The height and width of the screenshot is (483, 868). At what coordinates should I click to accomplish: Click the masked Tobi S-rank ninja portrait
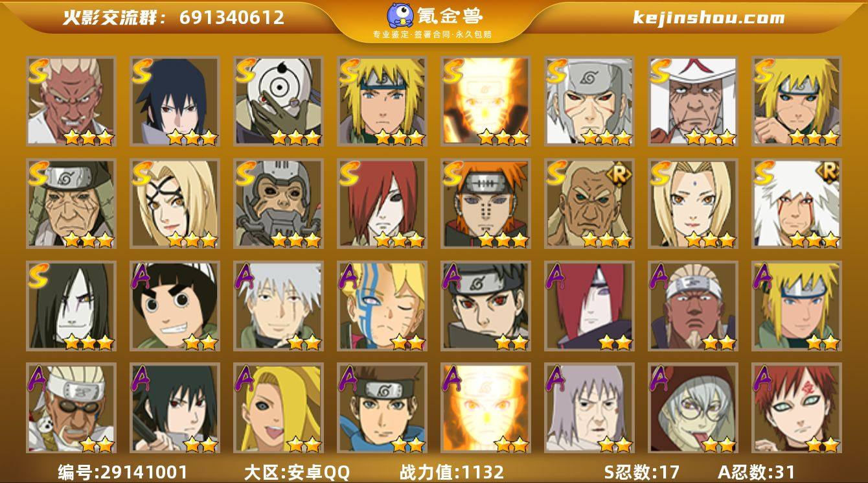[x=278, y=101]
